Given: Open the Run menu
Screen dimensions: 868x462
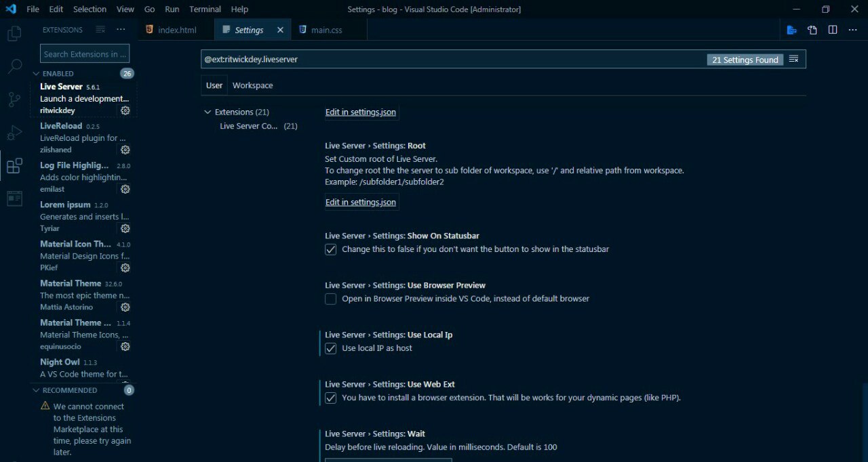Looking at the screenshot, I should pyautogui.click(x=172, y=9).
